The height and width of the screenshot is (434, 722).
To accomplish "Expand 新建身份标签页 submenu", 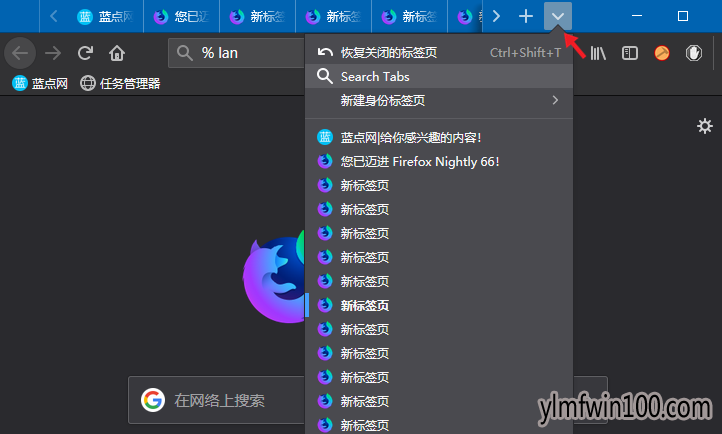I will click(x=439, y=100).
